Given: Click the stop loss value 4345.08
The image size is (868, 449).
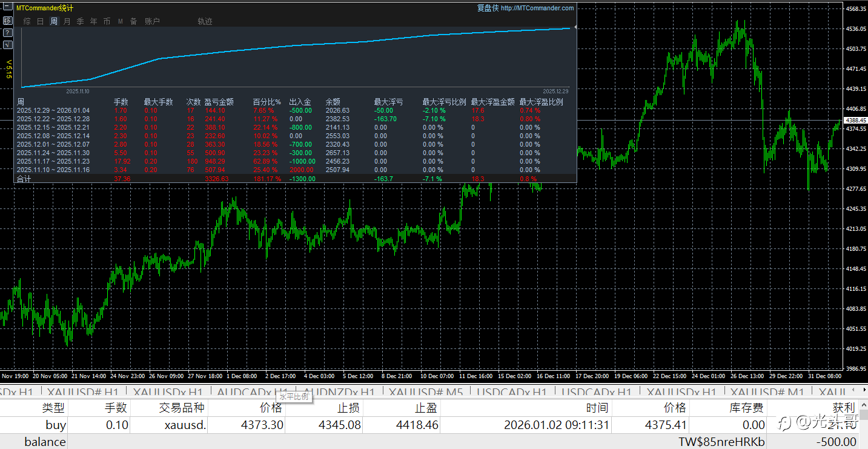Looking at the screenshot, I should point(340,425).
